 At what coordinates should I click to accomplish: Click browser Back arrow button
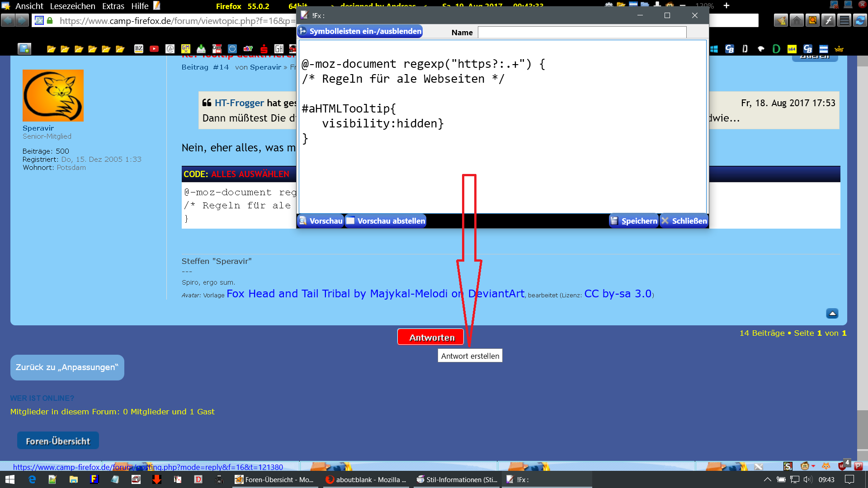coord(8,21)
